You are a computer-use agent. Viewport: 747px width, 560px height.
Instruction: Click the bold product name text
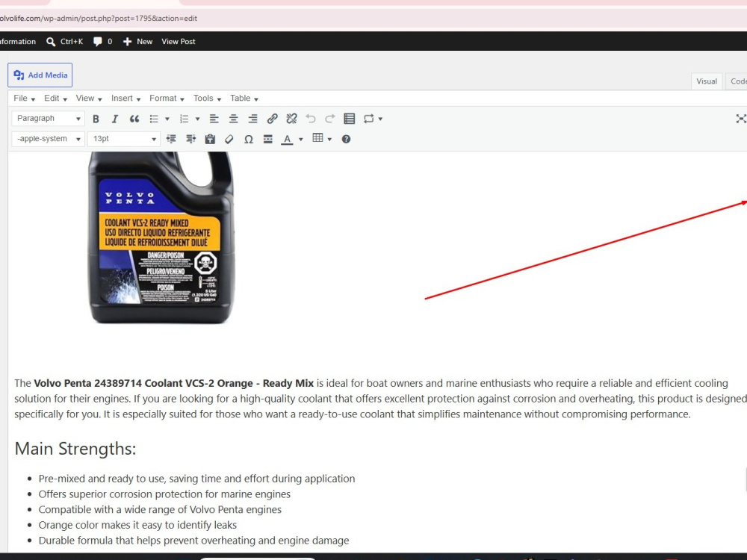coord(173,383)
